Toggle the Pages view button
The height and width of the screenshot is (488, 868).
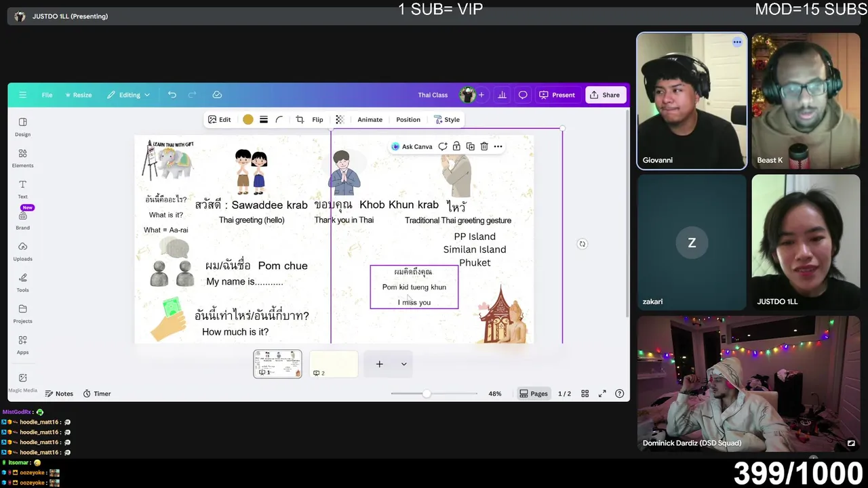pos(533,394)
